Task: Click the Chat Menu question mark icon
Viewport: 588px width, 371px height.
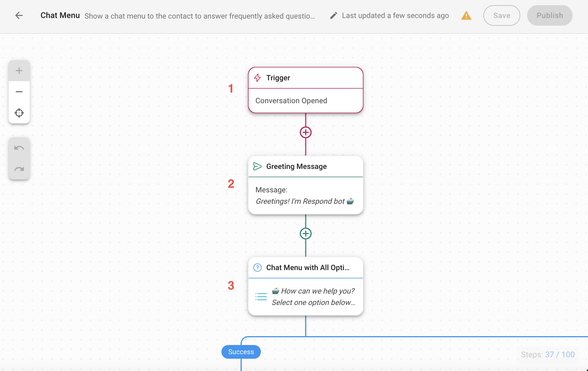Action: (257, 267)
